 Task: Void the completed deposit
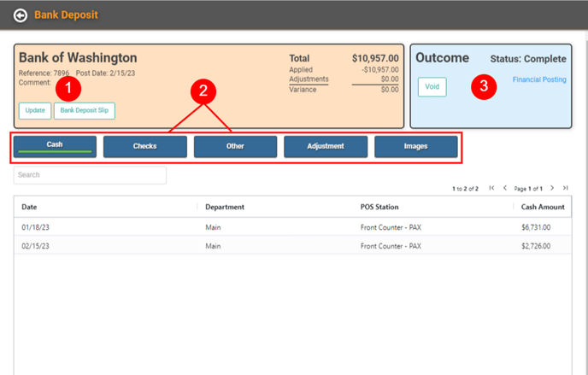[432, 87]
